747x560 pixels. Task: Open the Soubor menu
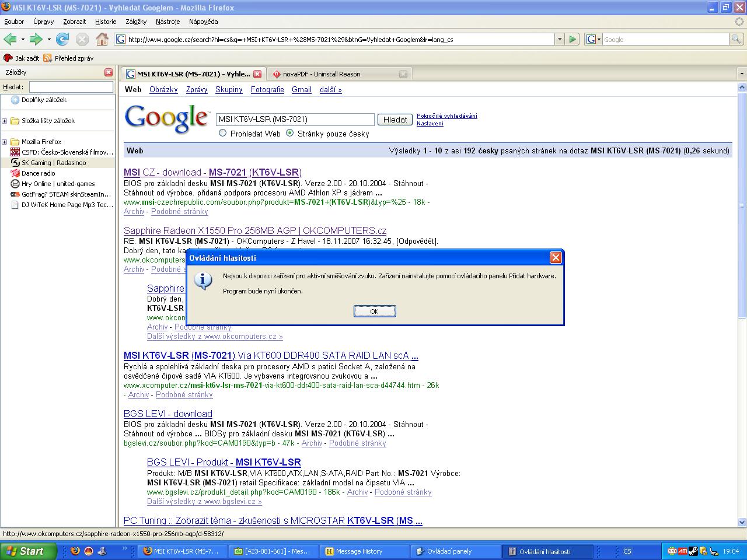coord(14,22)
